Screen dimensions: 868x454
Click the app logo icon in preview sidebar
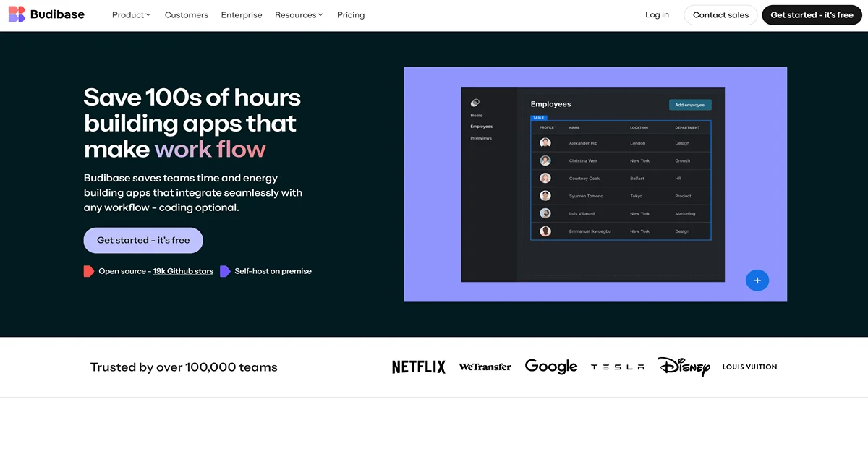475,103
